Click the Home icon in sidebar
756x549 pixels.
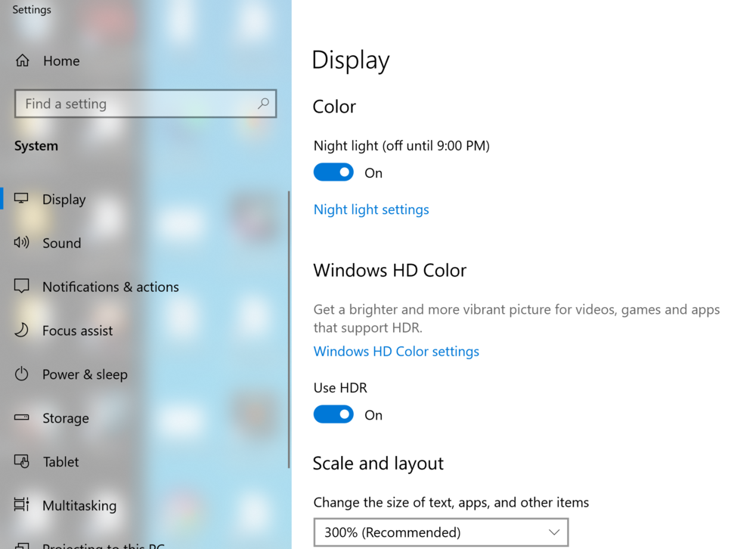tap(23, 60)
